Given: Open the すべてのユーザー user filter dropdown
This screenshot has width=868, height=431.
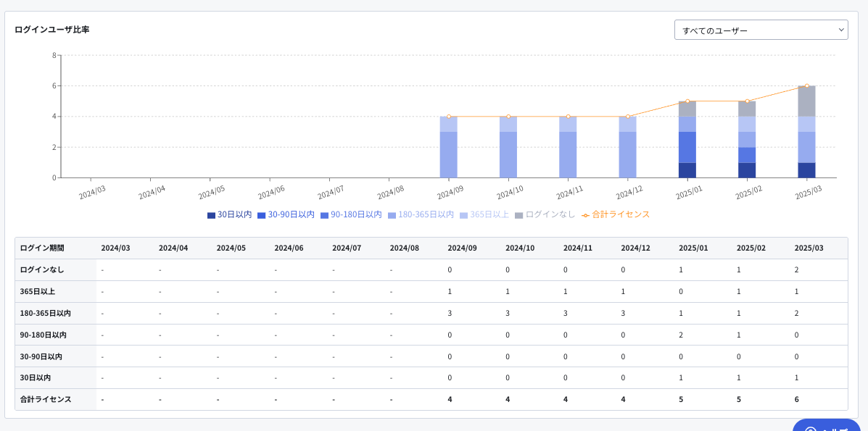Looking at the screenshot, I should 761,30.
